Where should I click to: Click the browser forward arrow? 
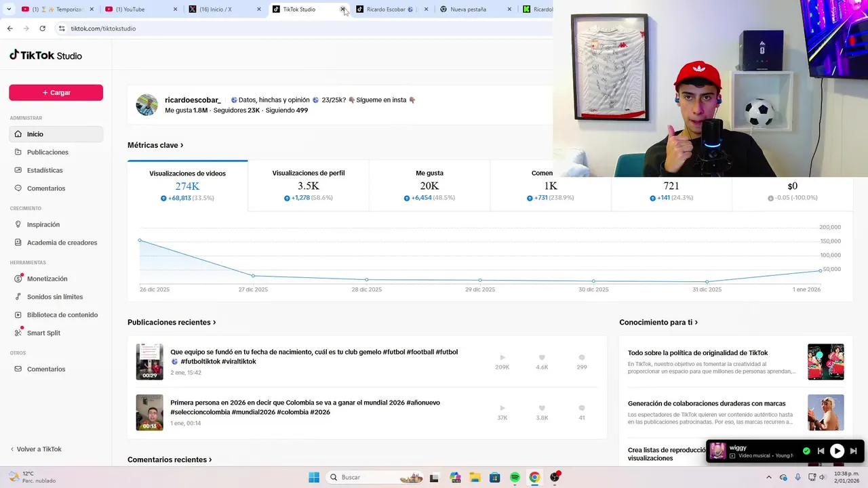click(x=26, y=28)
